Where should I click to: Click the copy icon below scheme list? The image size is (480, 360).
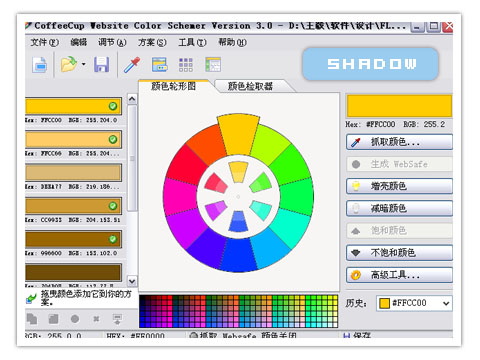point(32,319)
